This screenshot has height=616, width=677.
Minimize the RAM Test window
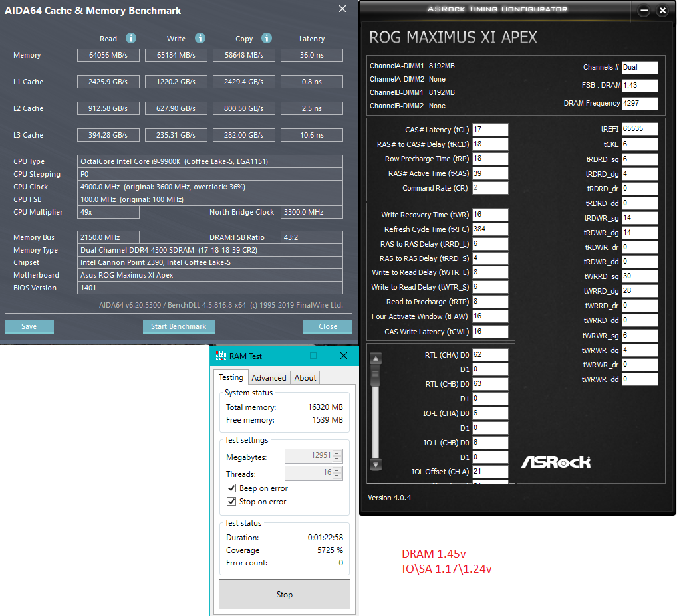pos(284,356)
